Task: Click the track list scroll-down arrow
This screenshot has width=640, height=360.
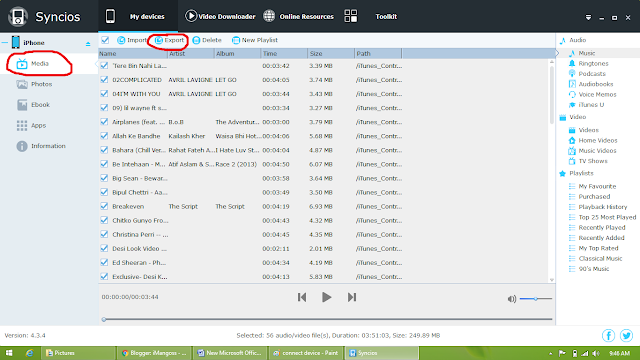Action: [x=552, y=280]
